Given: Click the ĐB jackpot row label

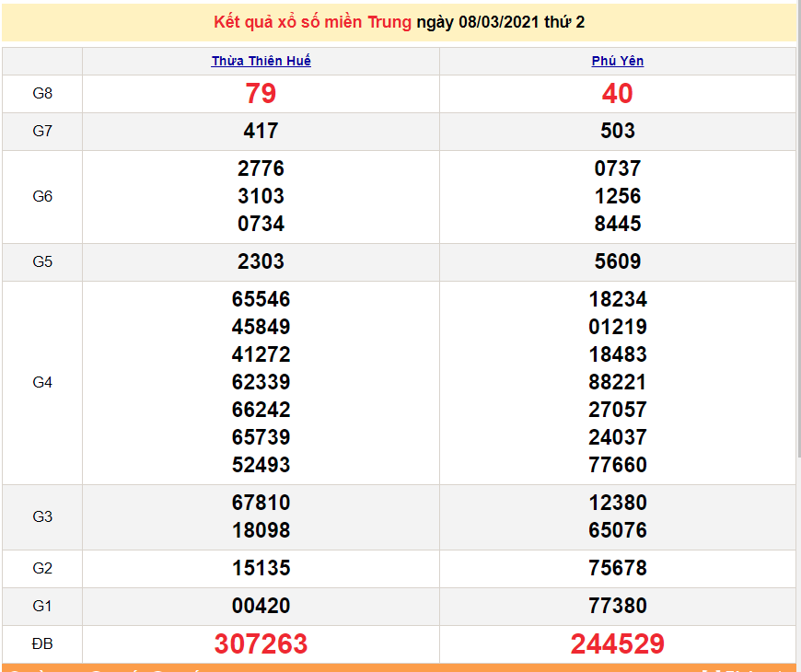Looking at the screenshot, I should (x=42, y=644).
